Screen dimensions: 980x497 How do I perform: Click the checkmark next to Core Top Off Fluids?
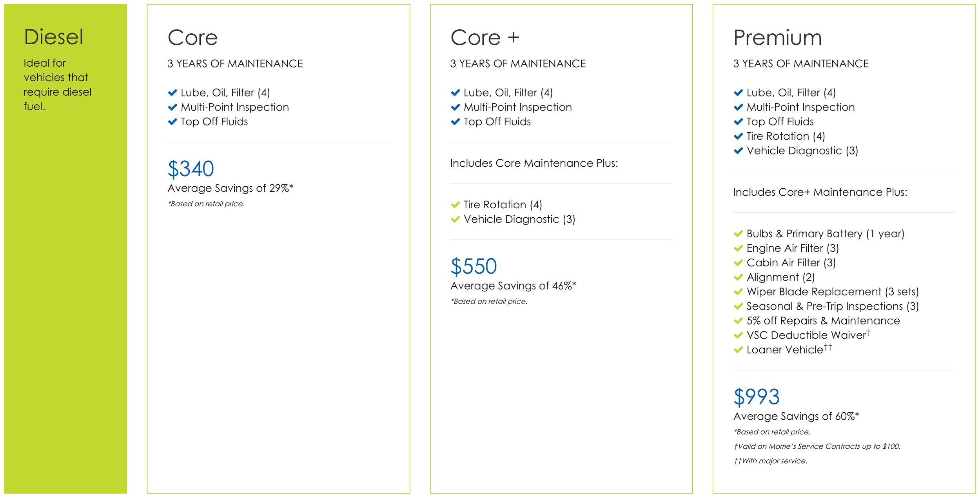pyautogui.click(x=172, y=122)
